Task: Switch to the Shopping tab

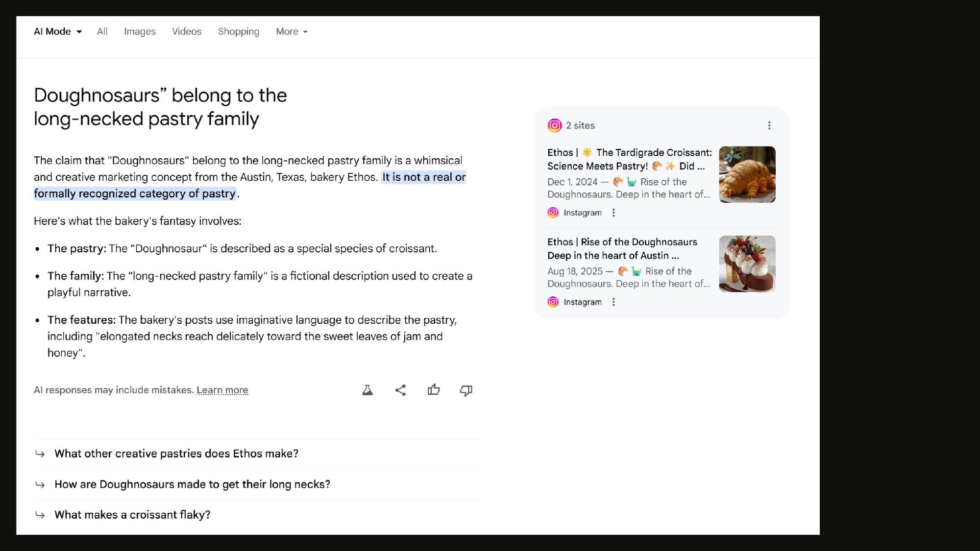Action: pyautogui.click(x=239, y=31)
